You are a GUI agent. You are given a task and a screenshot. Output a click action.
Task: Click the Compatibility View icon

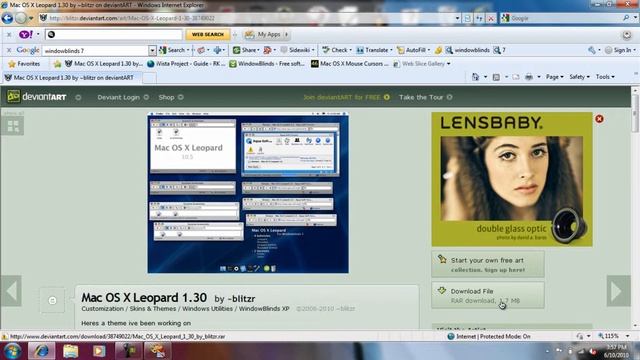[467, 18]
